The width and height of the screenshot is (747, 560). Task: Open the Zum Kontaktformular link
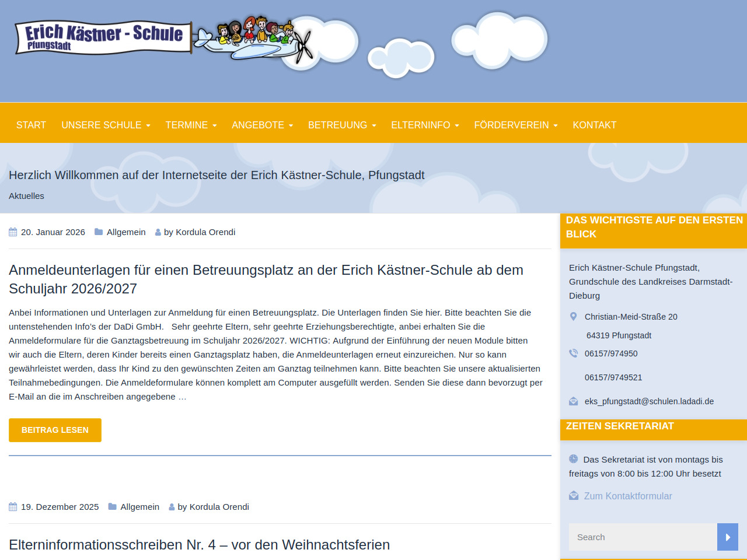point(628,496)
